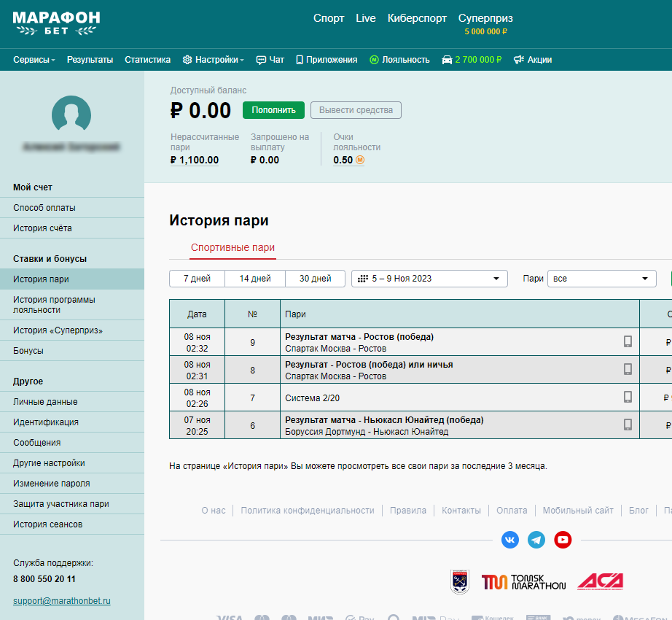Click the mobile icon in Система 2/20 row

click(628, 397)
